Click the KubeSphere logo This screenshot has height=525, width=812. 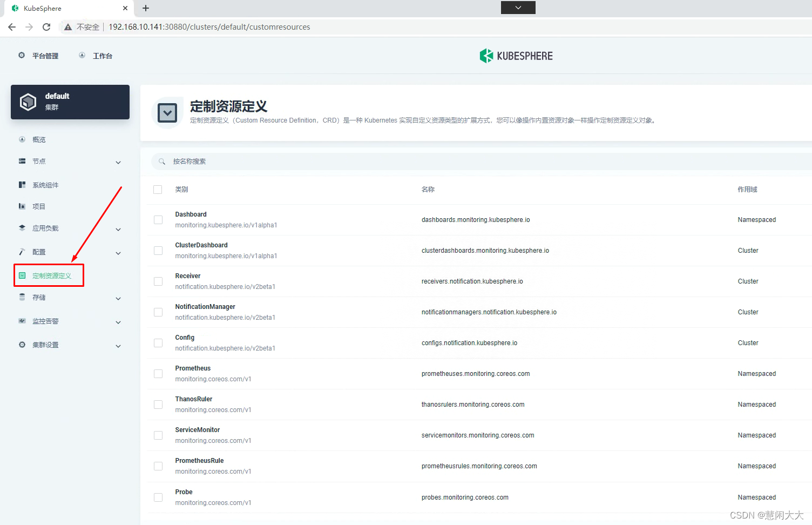point(516,56)
